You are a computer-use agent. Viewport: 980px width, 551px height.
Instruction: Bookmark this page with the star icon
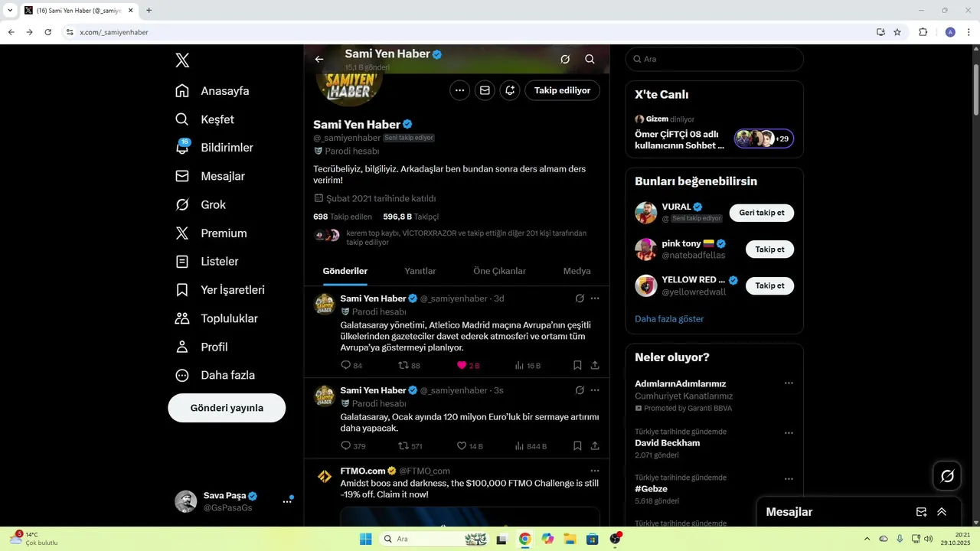(897, 32)
